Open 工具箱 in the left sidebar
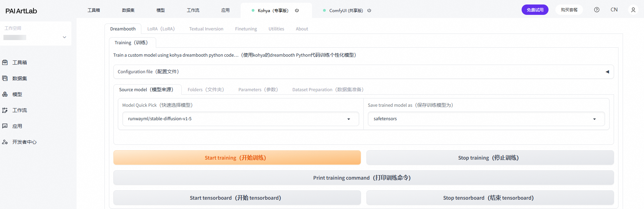Image resolution: width=644 pixels, height=209 pixels. click(19, 63)
